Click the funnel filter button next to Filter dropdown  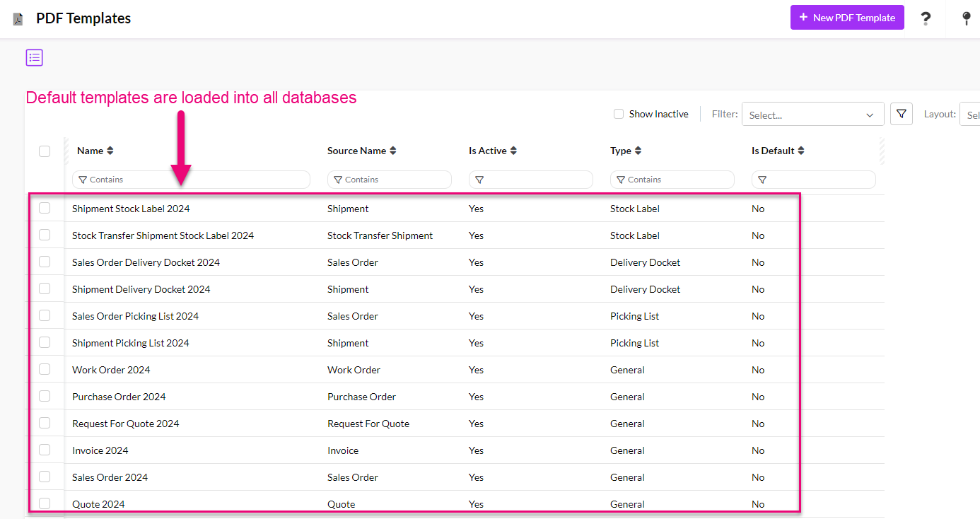click(x=902, y=114)
